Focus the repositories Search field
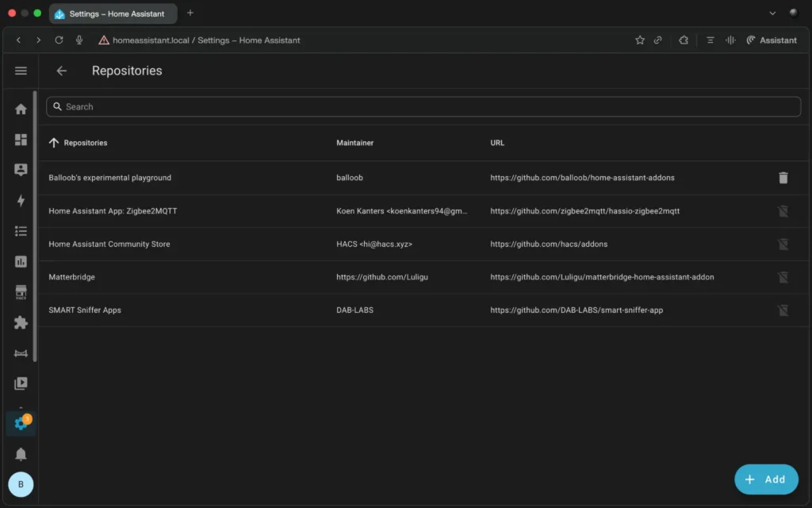Screen dimensions: 812x508 423,106
